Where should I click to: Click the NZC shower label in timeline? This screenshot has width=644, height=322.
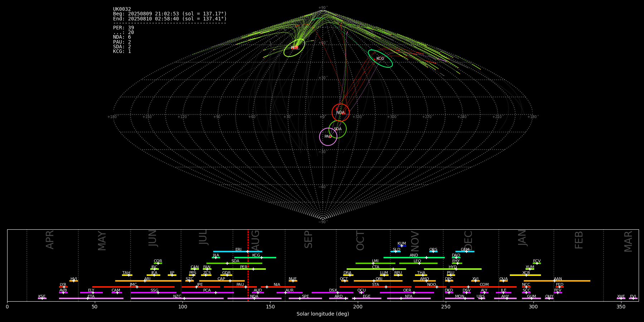click(177, 297)
